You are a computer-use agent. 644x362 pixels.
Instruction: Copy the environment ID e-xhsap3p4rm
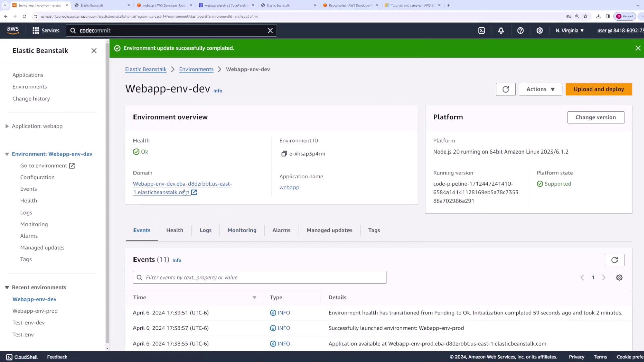click(x=284, y=154)
